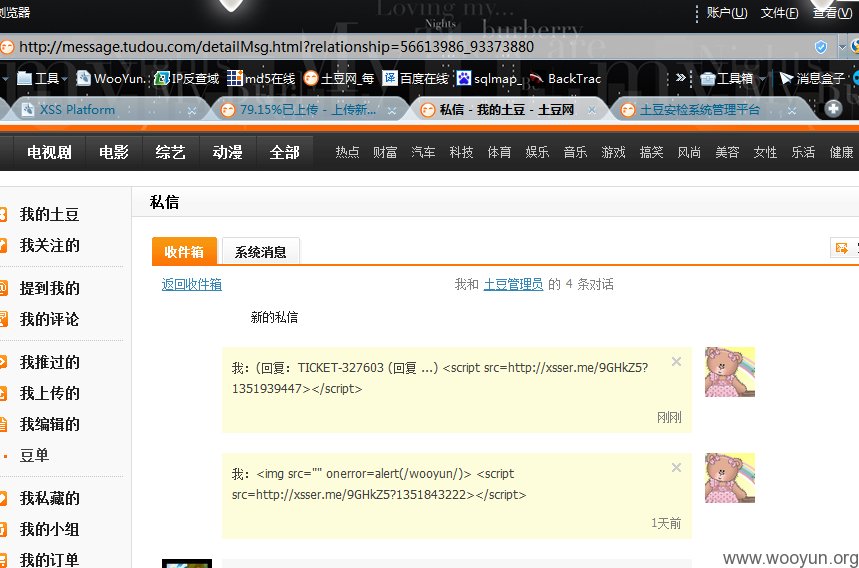Open the 乐活 category link

[x=803, y=152]
